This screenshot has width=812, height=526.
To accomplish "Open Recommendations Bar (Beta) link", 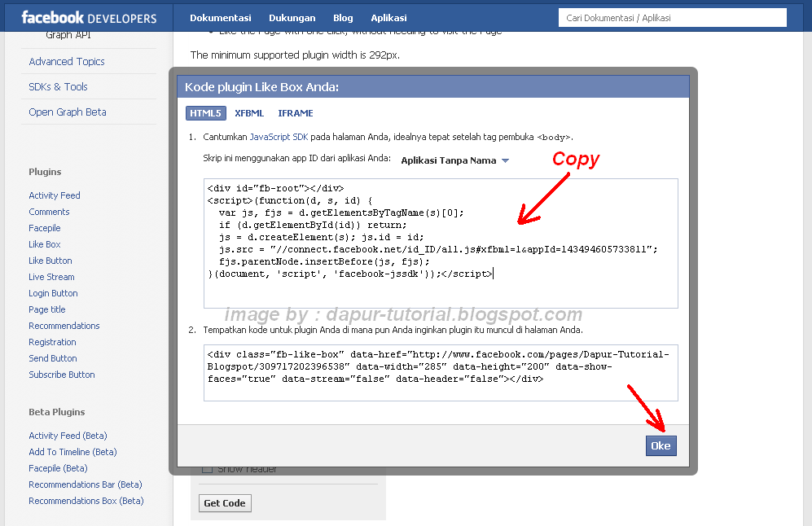I will [86, 484].
